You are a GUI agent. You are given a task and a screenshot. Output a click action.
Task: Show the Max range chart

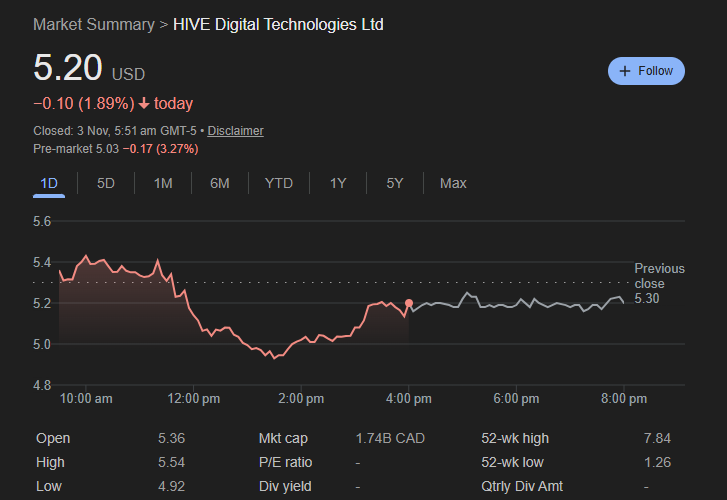coord(453,183)
